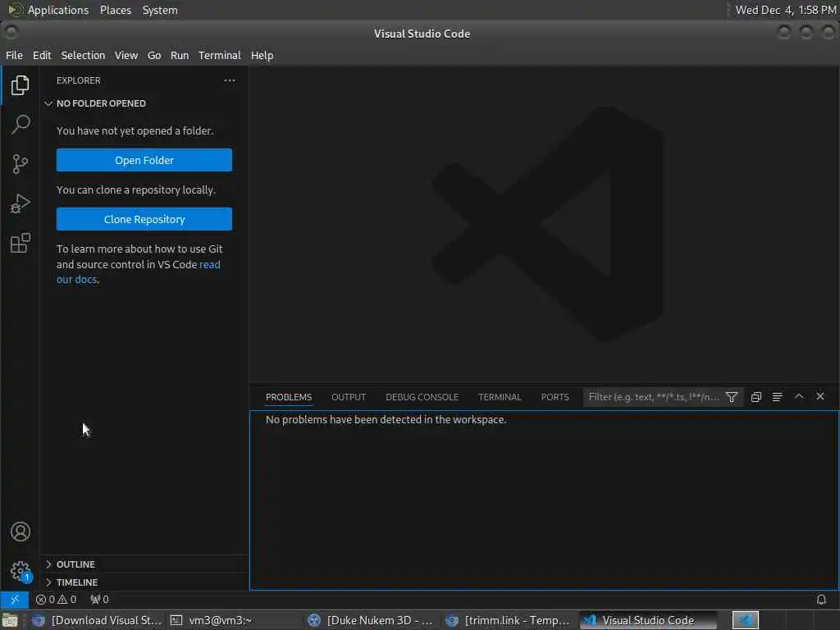Image resolution: width=840 pixels, height=630 pixels.
Task: Click the Open Folder button
Action: pyautogui.click(x=144, y=160)
